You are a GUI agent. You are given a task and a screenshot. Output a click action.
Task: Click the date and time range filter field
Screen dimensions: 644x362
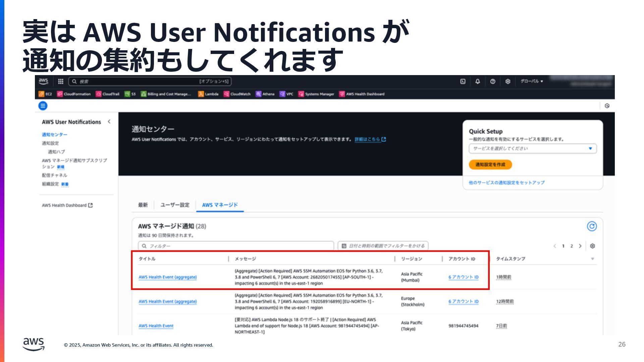click(383, 246)
